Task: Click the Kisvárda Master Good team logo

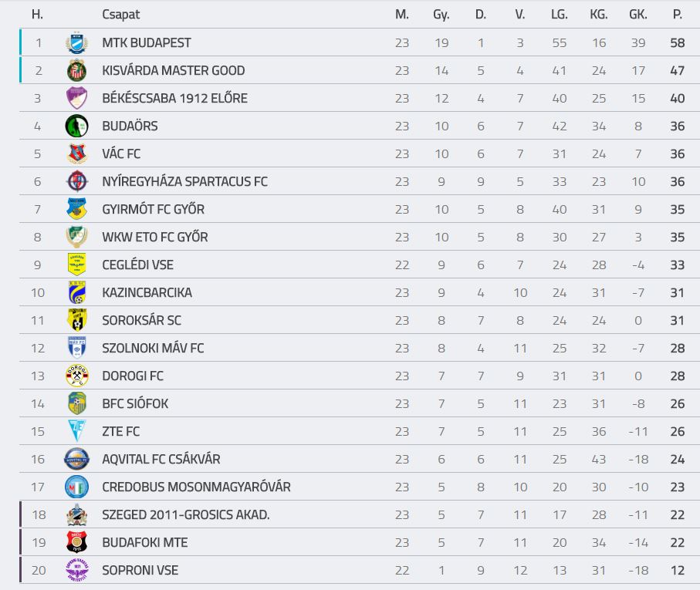Action: coord(76,70)
